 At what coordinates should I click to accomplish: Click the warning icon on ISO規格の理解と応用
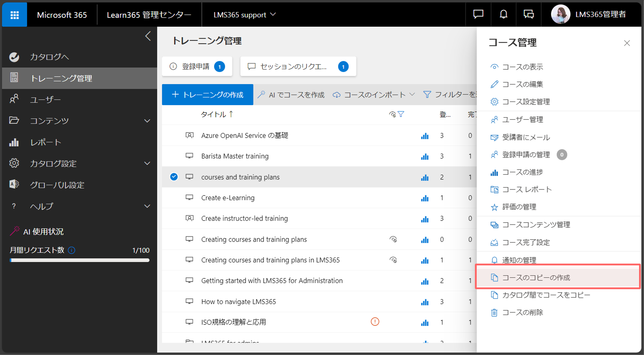point(375,322)
